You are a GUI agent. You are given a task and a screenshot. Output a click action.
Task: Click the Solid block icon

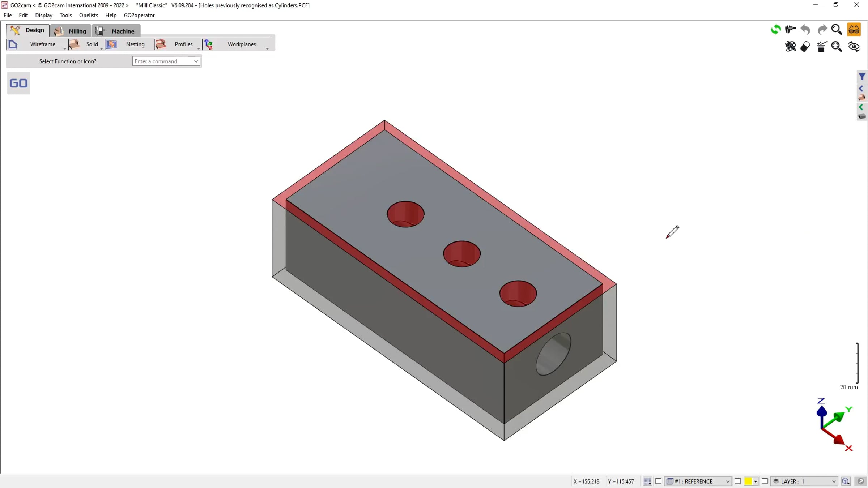click(74, 44)
